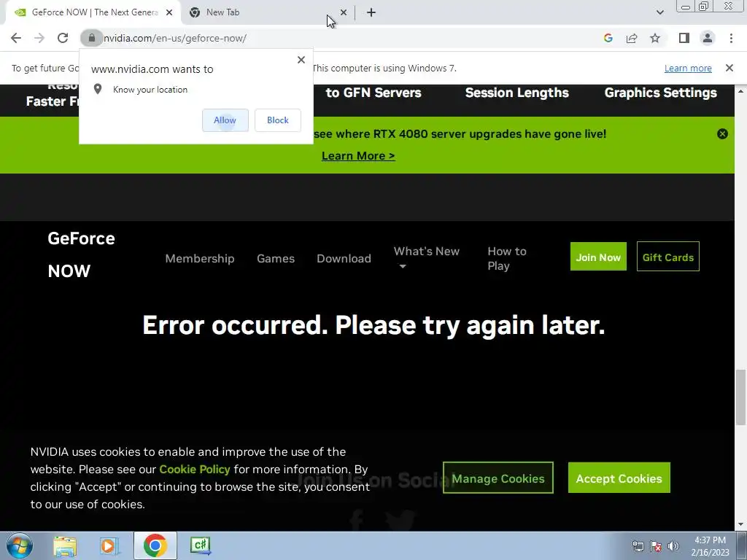Open the Download menu item
Viewport: 747px width, 560px height.
344,259
